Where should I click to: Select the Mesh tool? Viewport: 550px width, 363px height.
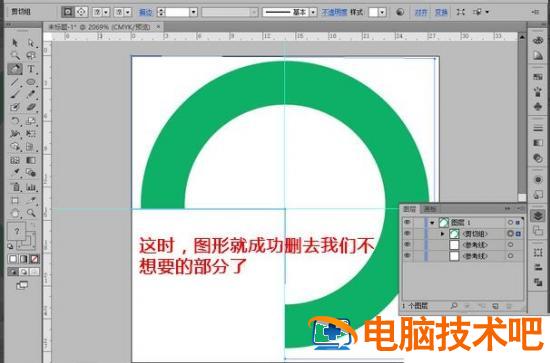coord(15,160)
